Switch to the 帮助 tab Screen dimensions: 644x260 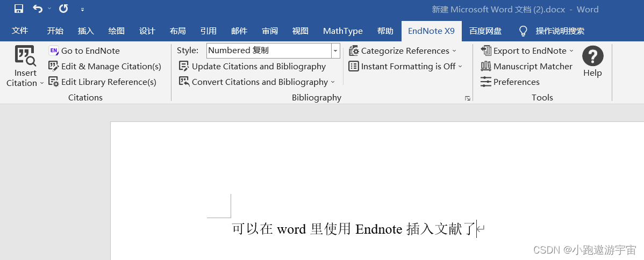point(385,31)
